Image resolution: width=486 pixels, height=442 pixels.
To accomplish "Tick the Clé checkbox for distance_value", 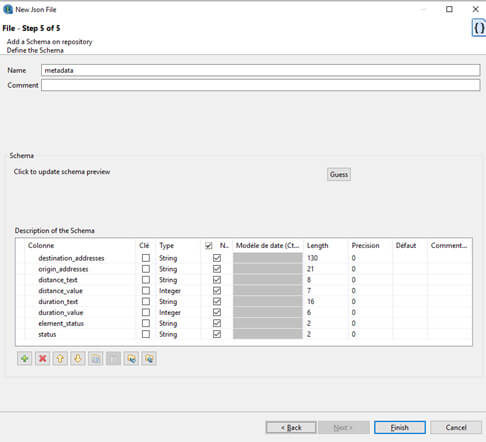I will pos(146,291).
